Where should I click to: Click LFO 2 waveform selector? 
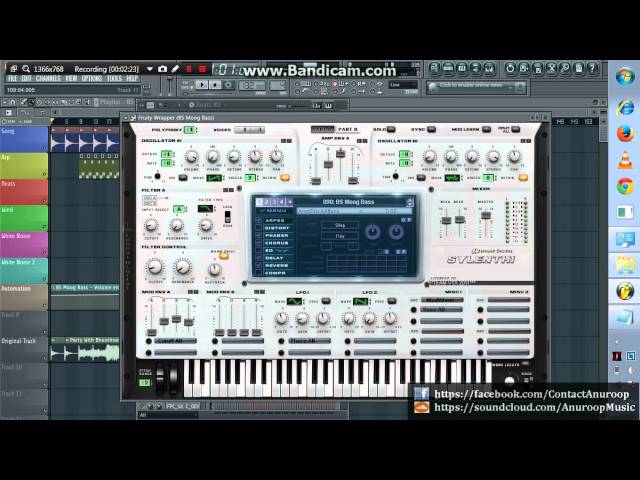point(360,302)
